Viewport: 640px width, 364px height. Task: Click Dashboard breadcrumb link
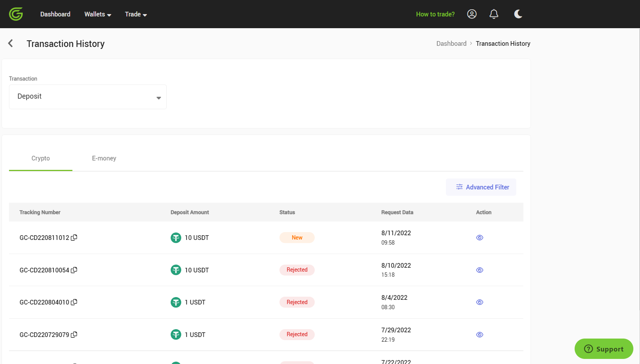(451, 43)
